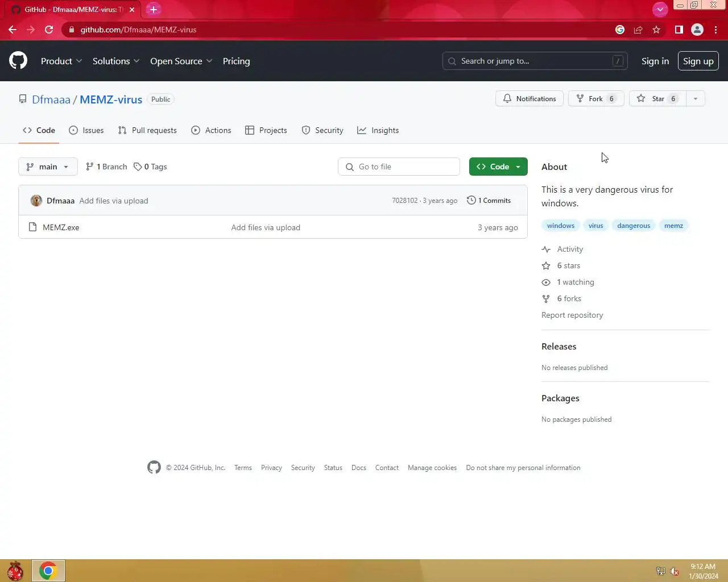Open the green Code dropdown
The image size is (728, 582).
coord(498,167)
